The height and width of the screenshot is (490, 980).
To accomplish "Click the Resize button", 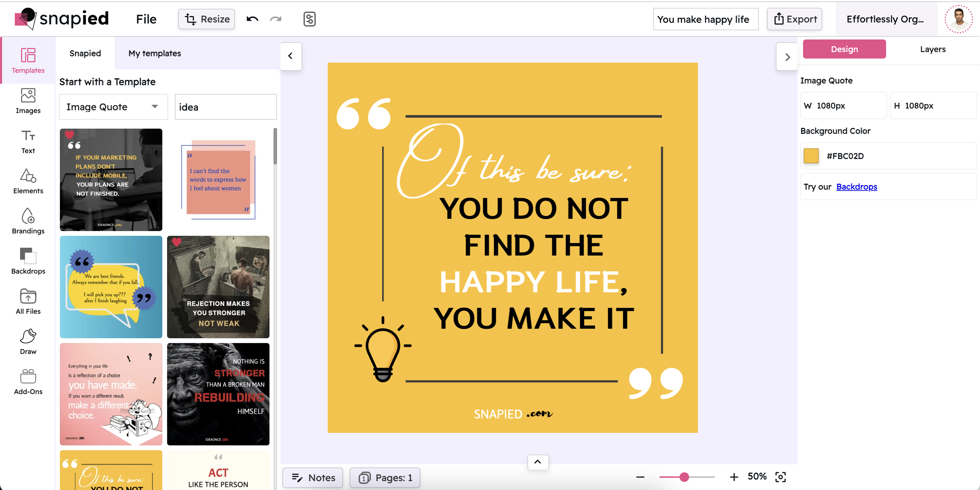I will (x=207, y=19).
